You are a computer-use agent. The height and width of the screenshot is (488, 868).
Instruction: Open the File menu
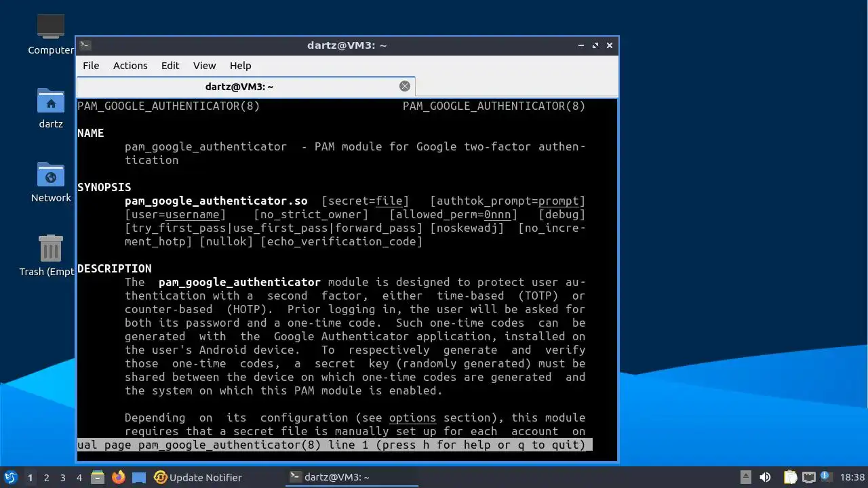coord(91,66)
